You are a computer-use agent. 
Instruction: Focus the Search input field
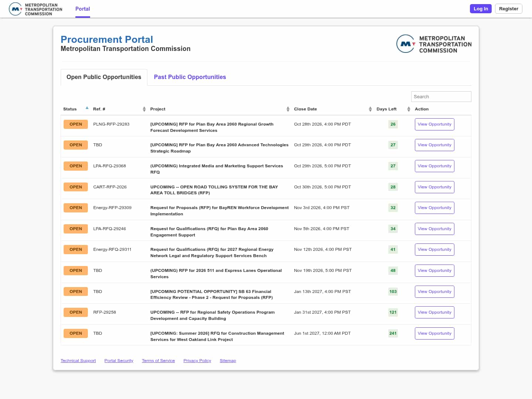(441, 96)
